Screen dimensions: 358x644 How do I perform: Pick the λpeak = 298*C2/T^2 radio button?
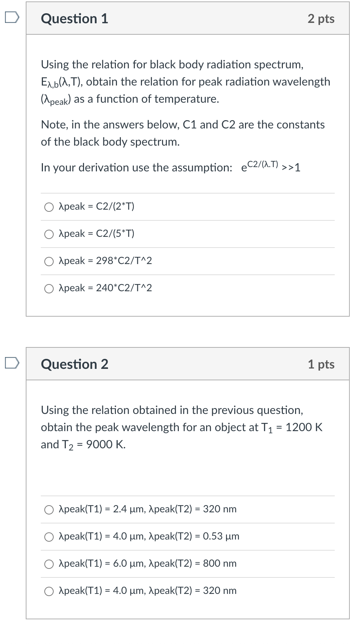tap(49, 262)
